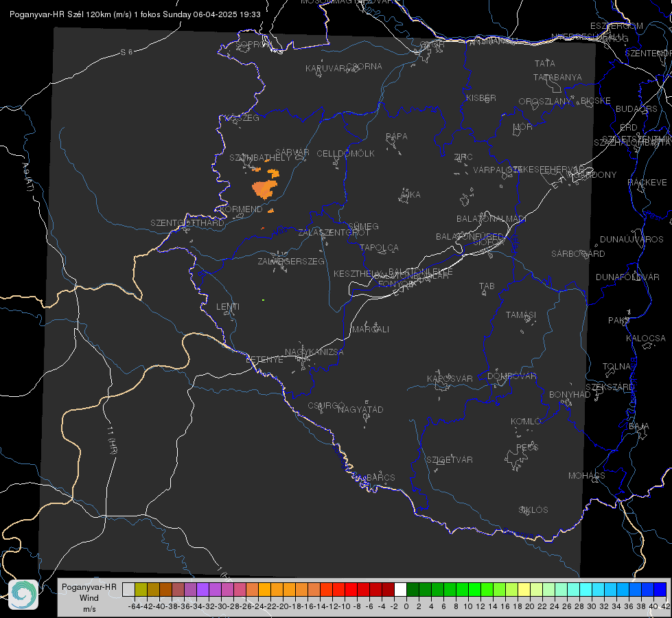This screenshot has width=672, height=618.
Task: Click the TAB town label
Action: coord(487,286)
